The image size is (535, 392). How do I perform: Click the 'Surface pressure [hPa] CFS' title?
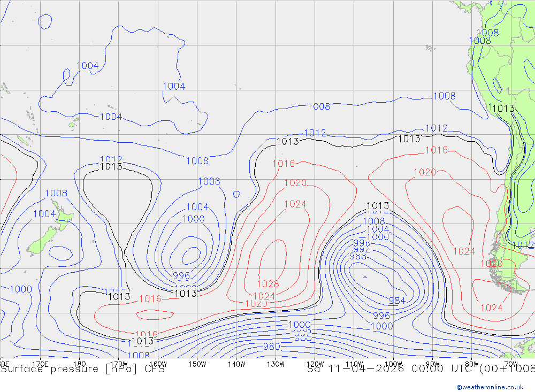82,369
